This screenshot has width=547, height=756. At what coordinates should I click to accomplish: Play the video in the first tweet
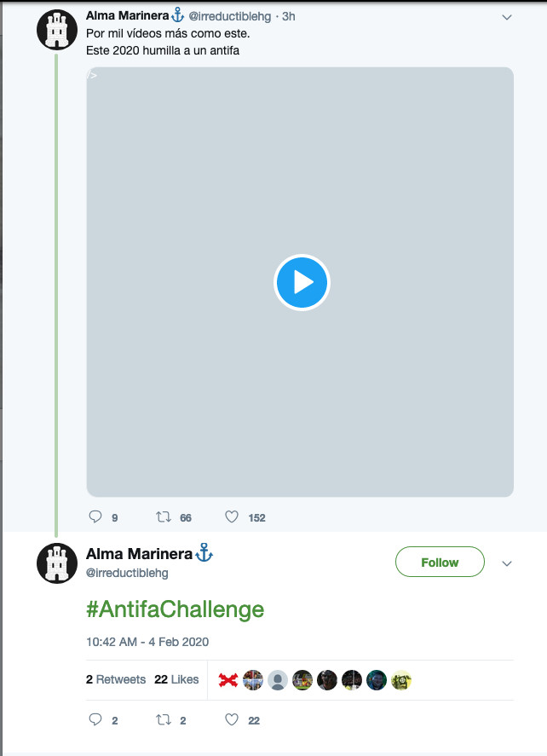[x=302, y=282]
